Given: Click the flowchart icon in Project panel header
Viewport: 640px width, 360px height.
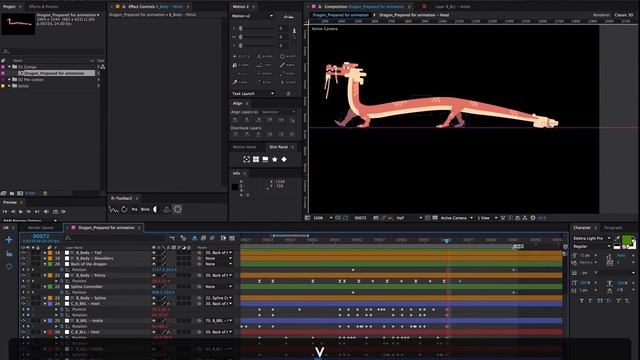Looking at the screenshot, I should click(x=103, y=67).
